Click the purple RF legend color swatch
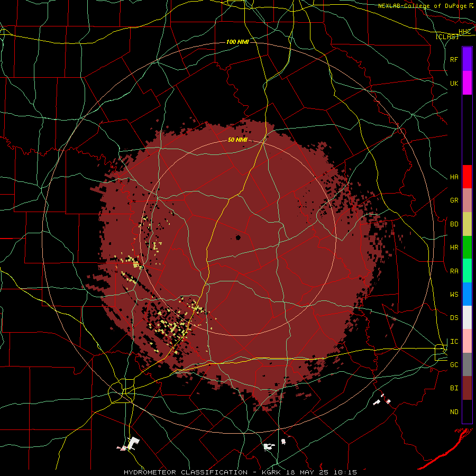Image resolution: width=476 pixels, height=476 pixels. [467, 59]
